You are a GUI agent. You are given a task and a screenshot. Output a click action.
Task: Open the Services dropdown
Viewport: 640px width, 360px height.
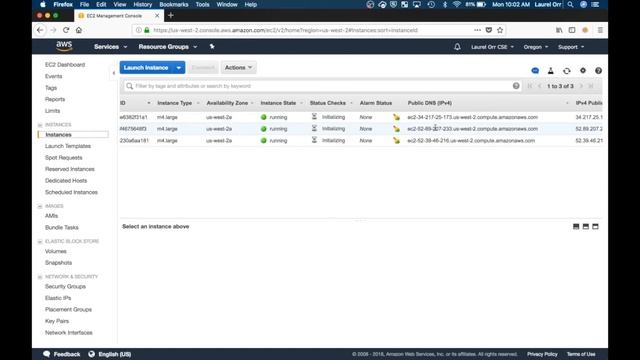coord(111,47)
